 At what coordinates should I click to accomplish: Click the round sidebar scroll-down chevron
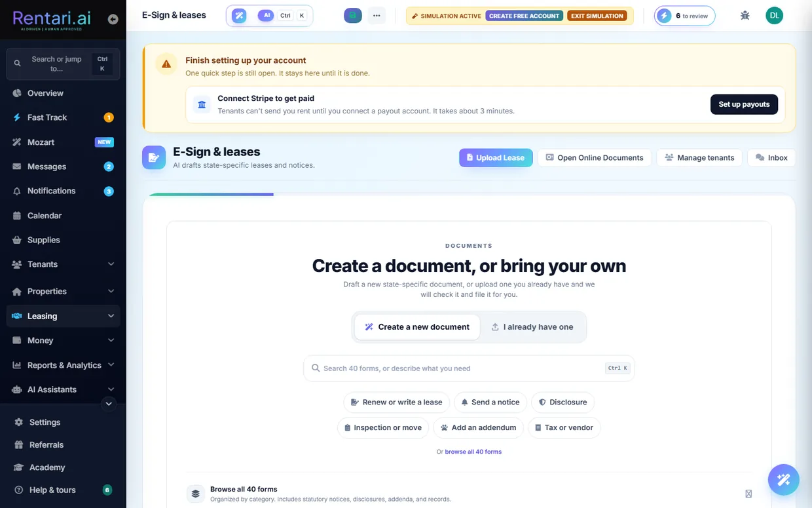coord(109,404)
